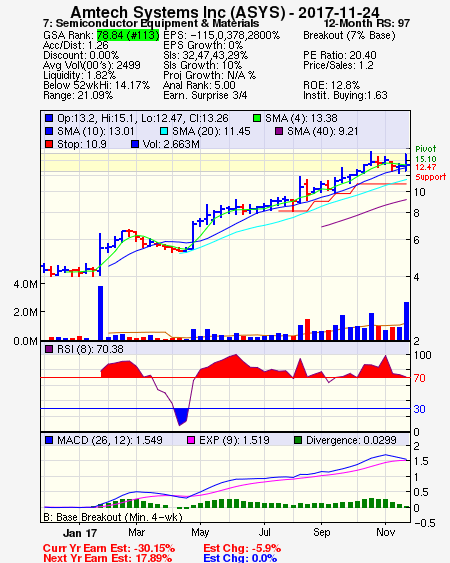Click the blue Vol legend swatch
The height and width of the screenshot is (563, 450).
tap(135, 144)
